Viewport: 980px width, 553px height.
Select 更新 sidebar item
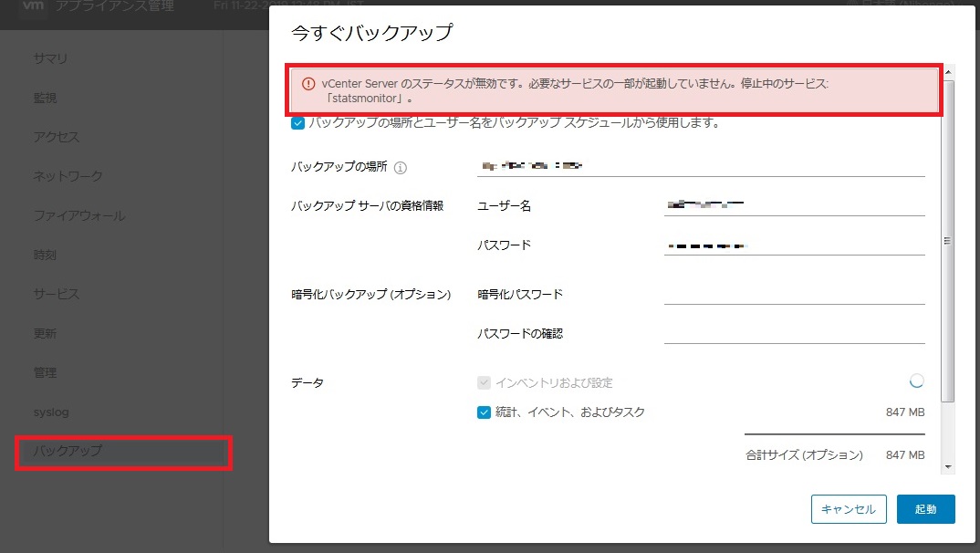click(x=45, y=333)
